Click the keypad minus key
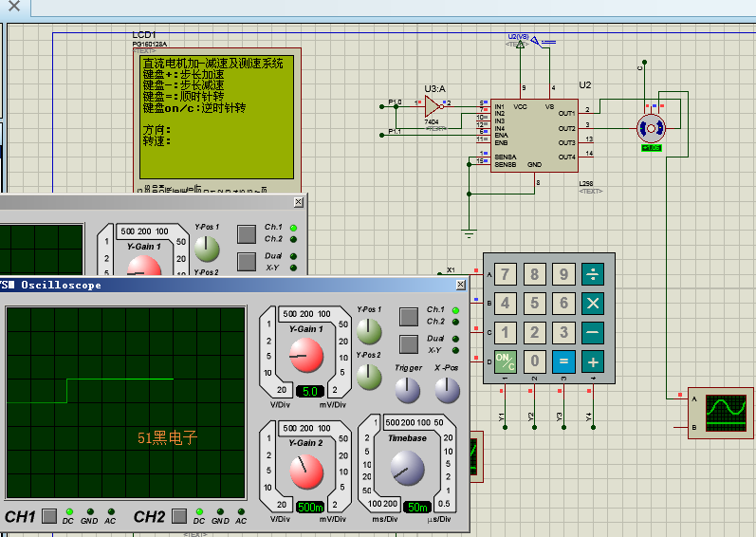The width and height of the screenshot is (756, 537). [593, 333]
